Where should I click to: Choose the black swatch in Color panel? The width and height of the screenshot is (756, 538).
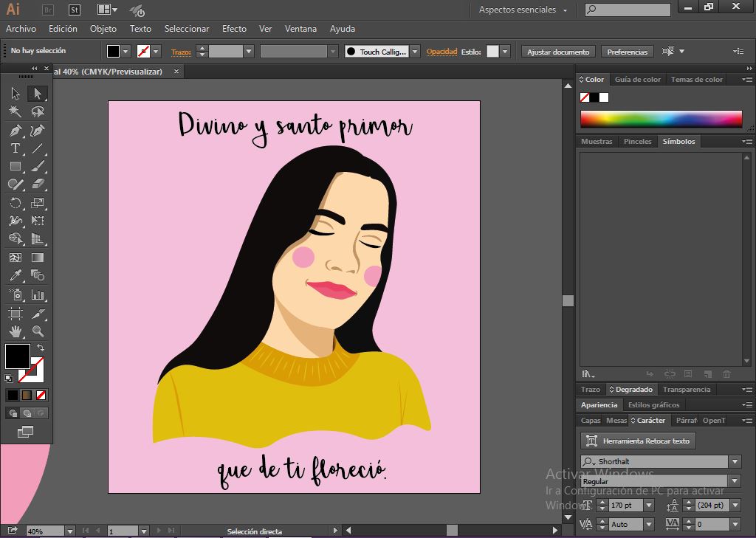594,97
